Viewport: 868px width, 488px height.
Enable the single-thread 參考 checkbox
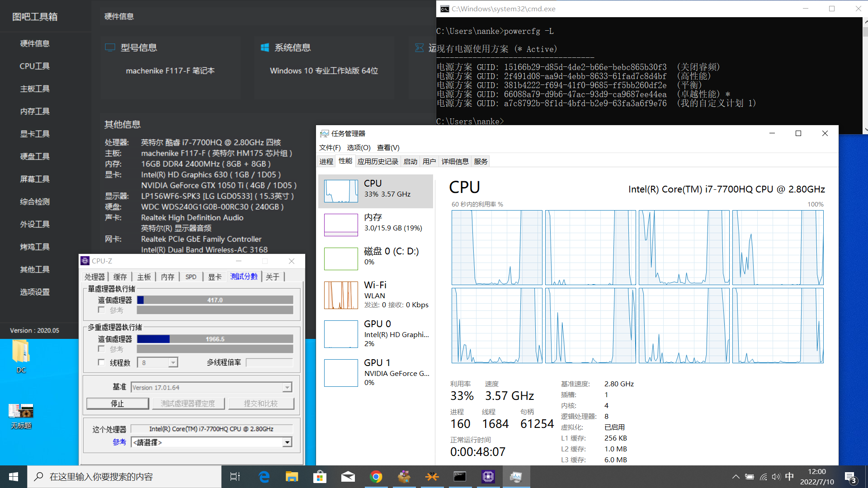coord(101,310)
